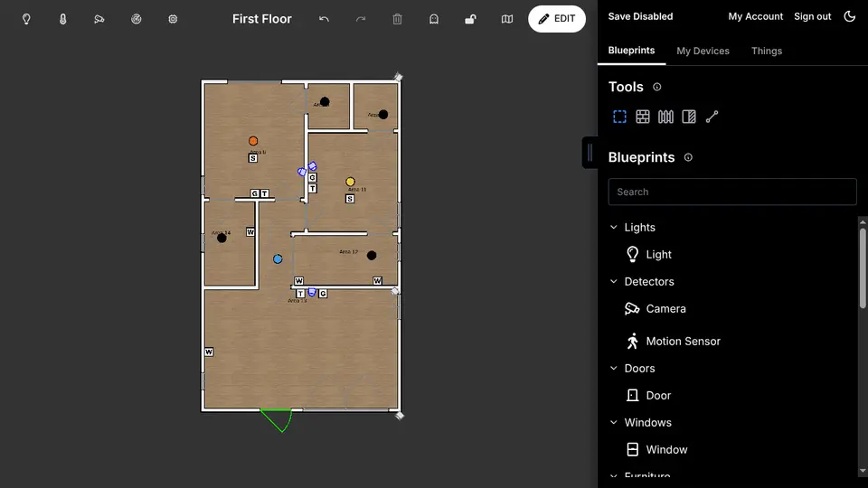Screen dimensions: 868x488
Task: Switch to Blueprints tab
Action: 631,51
